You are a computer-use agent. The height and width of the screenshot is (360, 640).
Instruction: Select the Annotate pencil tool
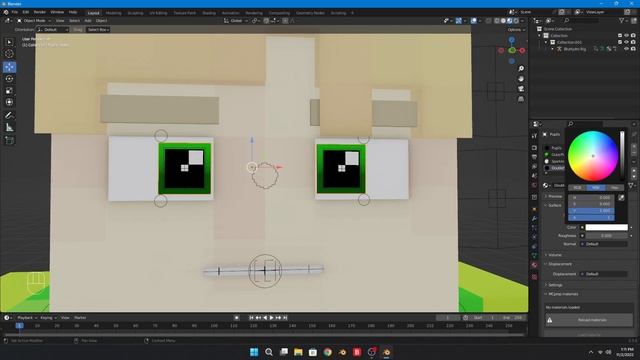tap(9, 116)
